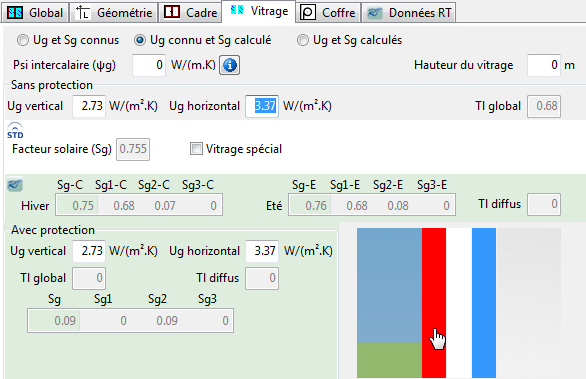586x379 pixels.
Task: Open the Global tab
Action: pos(35,13)
